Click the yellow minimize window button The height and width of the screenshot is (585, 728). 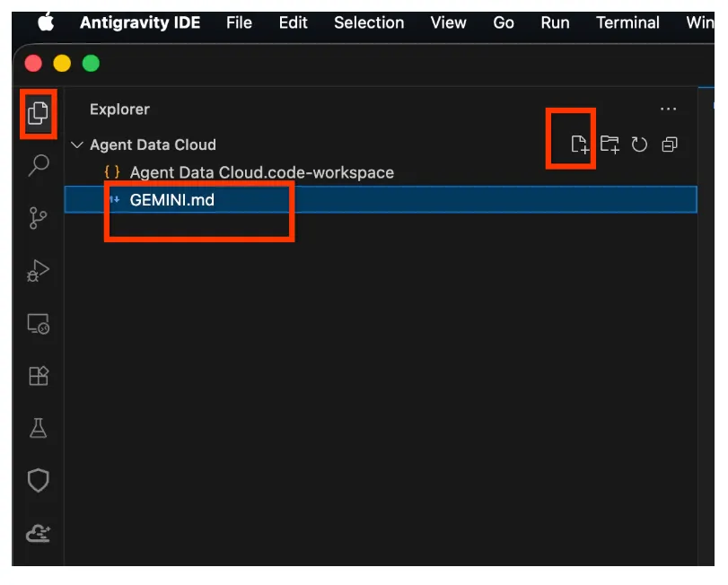62,63
